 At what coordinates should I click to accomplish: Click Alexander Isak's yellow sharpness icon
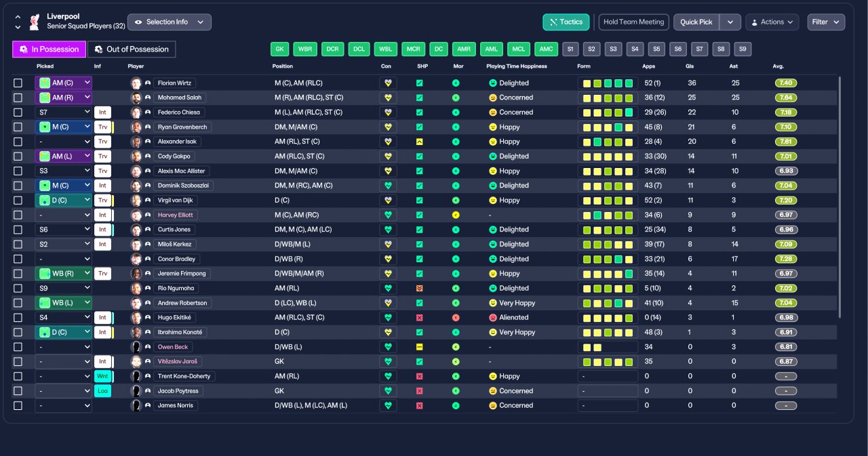pos(419,142)
